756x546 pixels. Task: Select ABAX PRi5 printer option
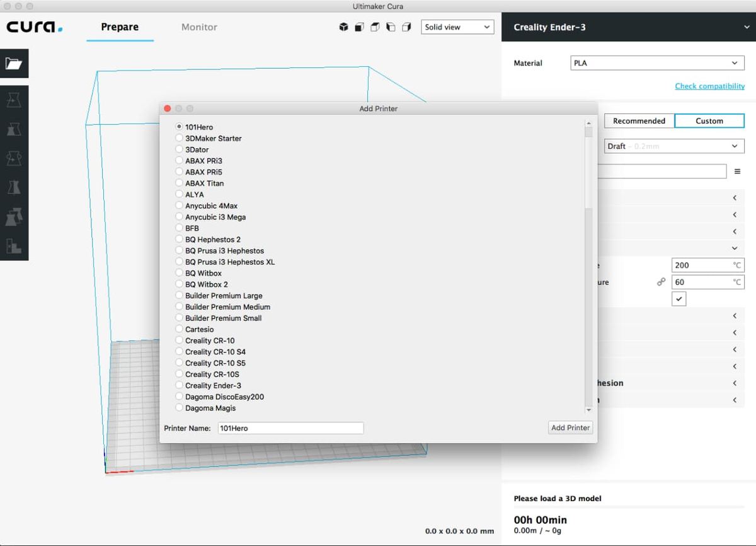[199, 171]
